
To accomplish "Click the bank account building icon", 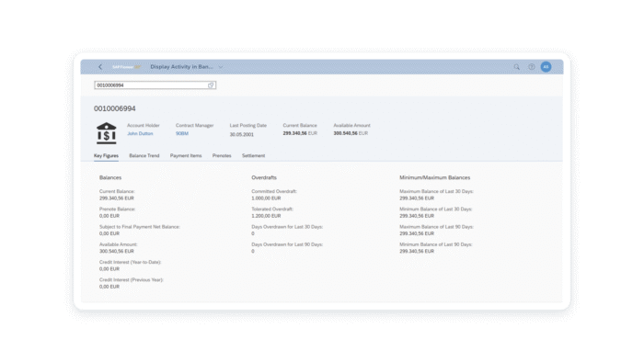I will point(107,133).
